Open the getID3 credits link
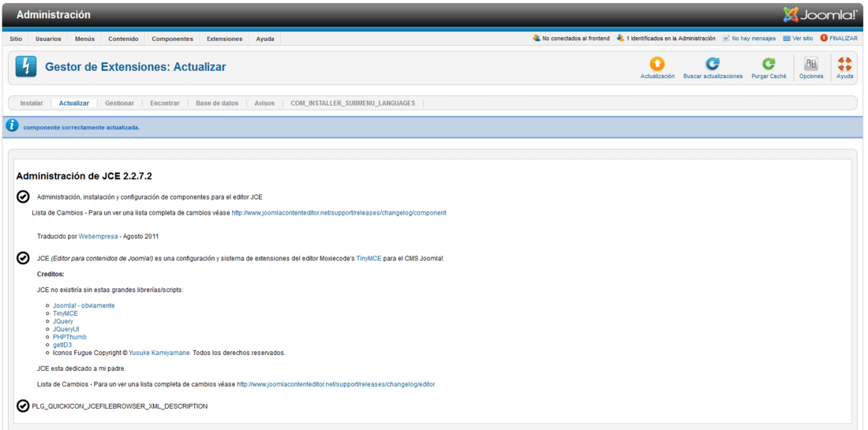 click(62, 345)
